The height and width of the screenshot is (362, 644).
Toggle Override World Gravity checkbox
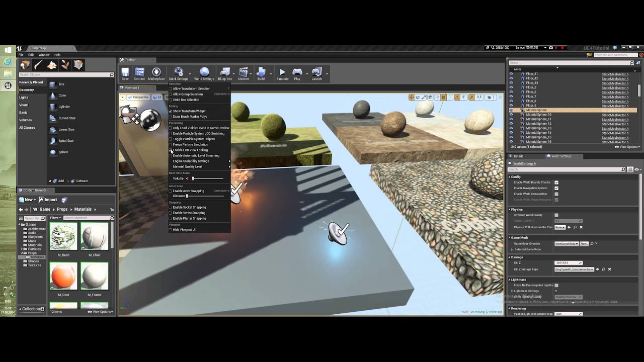(556, 215)
